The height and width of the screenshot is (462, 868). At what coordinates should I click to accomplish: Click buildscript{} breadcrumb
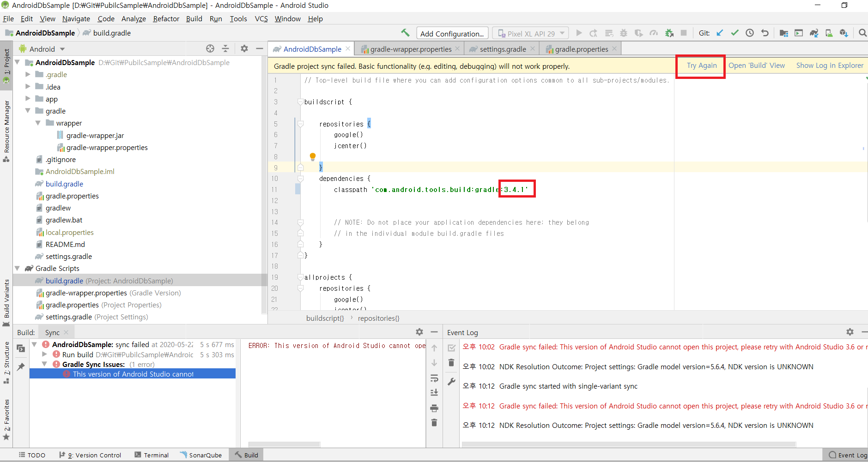[x=325, y=318]
